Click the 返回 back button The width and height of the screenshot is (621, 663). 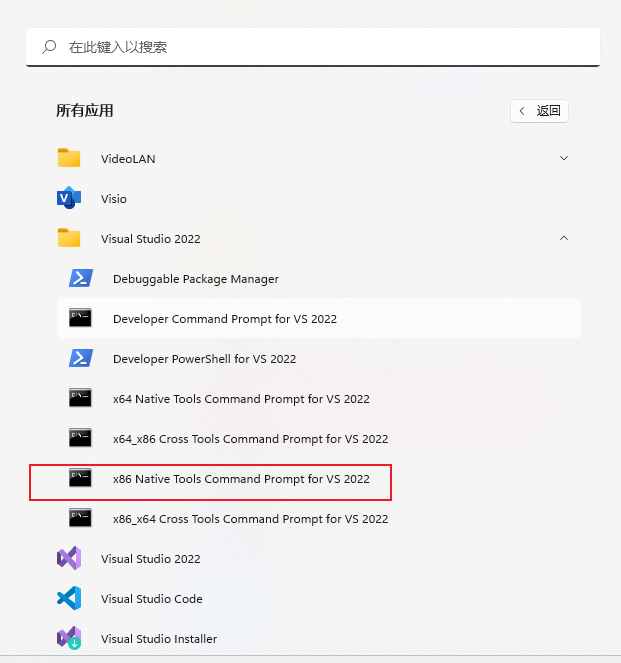pos(539,111)
